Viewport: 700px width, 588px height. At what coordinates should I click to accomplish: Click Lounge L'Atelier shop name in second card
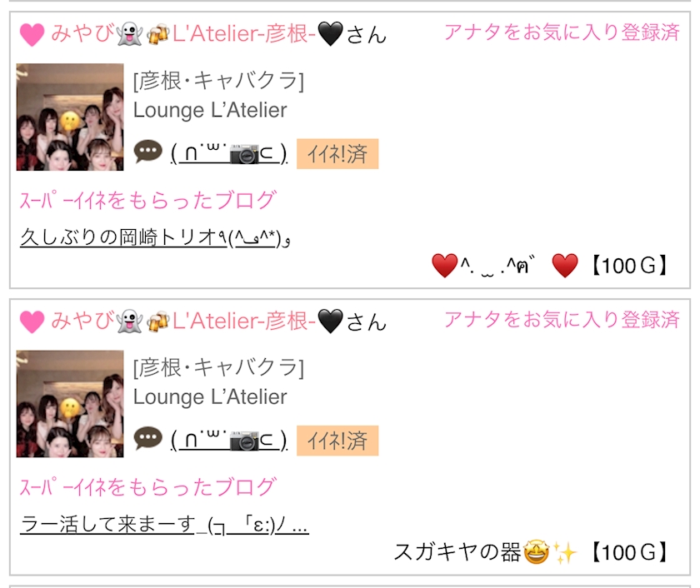pos(210,397)
